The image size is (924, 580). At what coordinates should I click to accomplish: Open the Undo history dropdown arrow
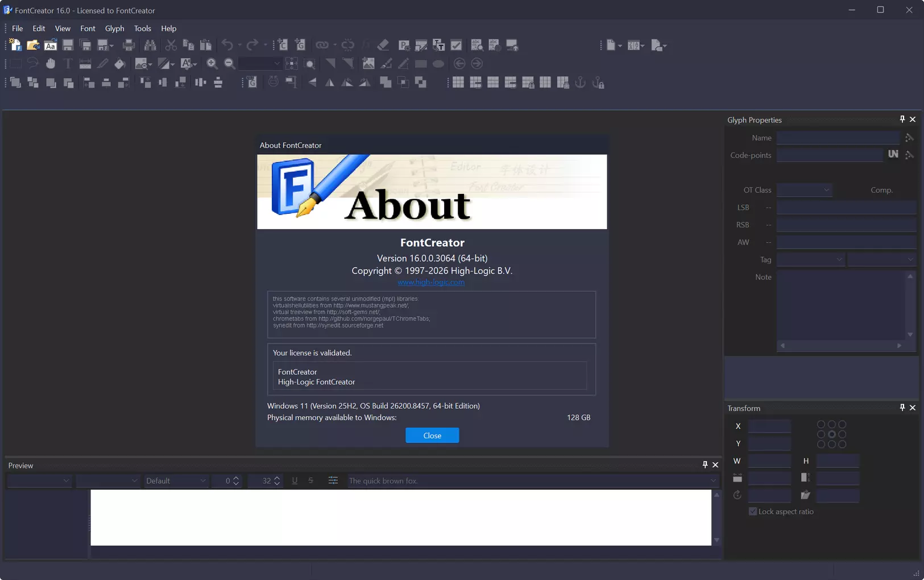[x=239, y=45]
